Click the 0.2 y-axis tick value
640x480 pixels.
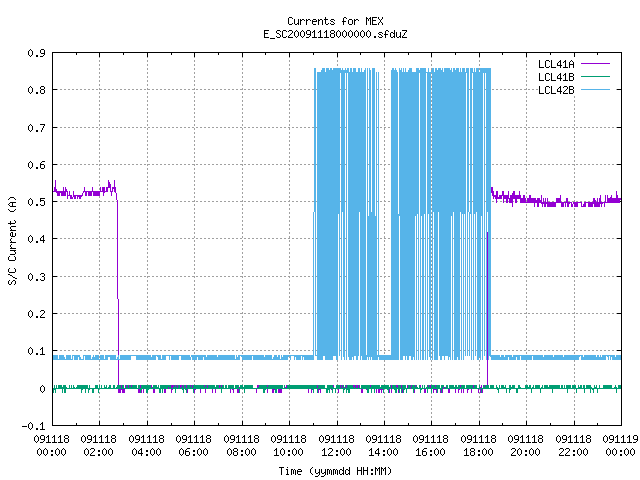(37, 314)
